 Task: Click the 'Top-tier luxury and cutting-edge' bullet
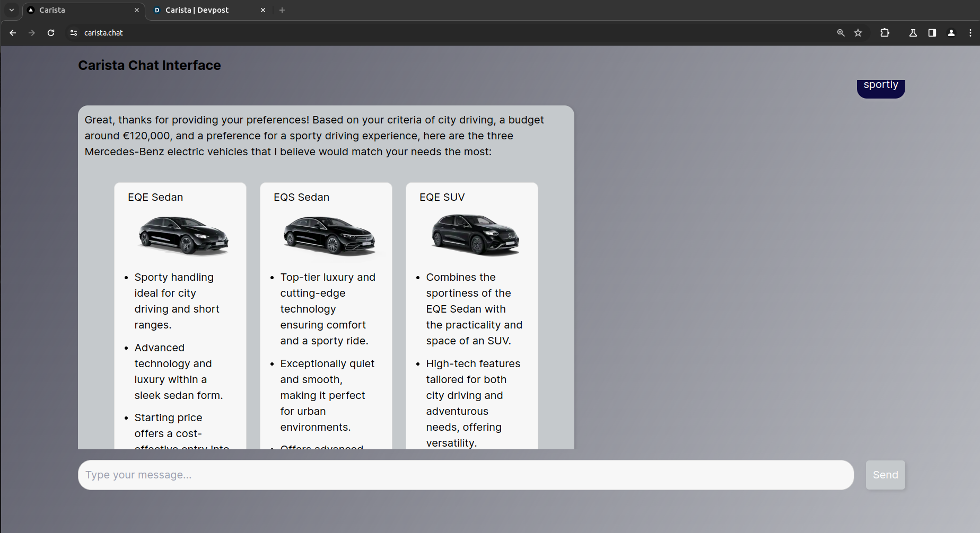point(328,309)
